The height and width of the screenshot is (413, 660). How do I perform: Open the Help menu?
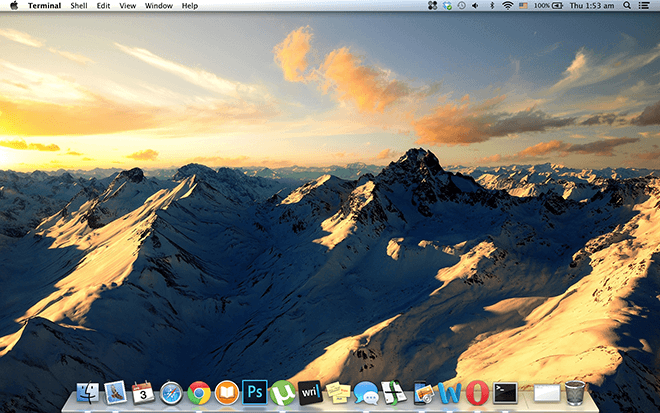click(x=190, y=6)
